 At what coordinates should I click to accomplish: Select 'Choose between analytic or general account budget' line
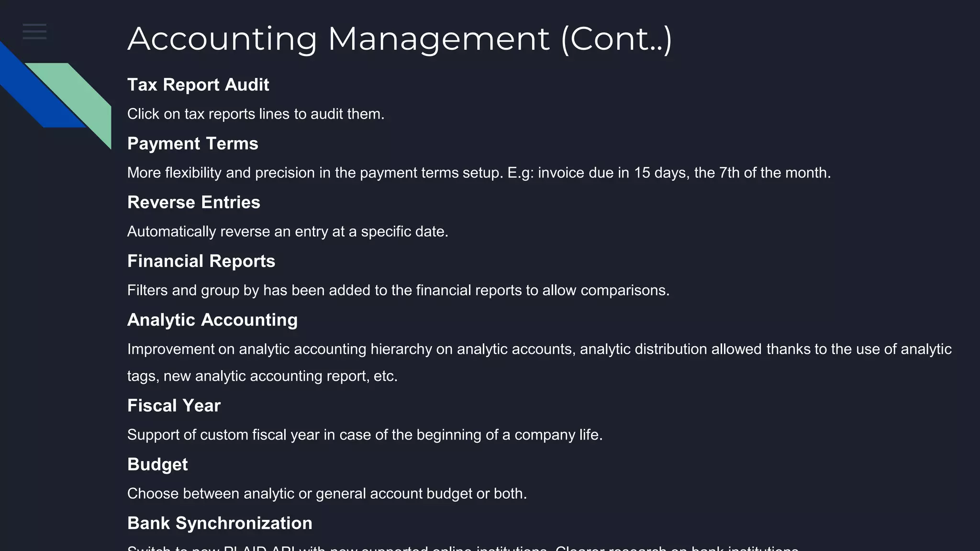[x=327, y=494]
